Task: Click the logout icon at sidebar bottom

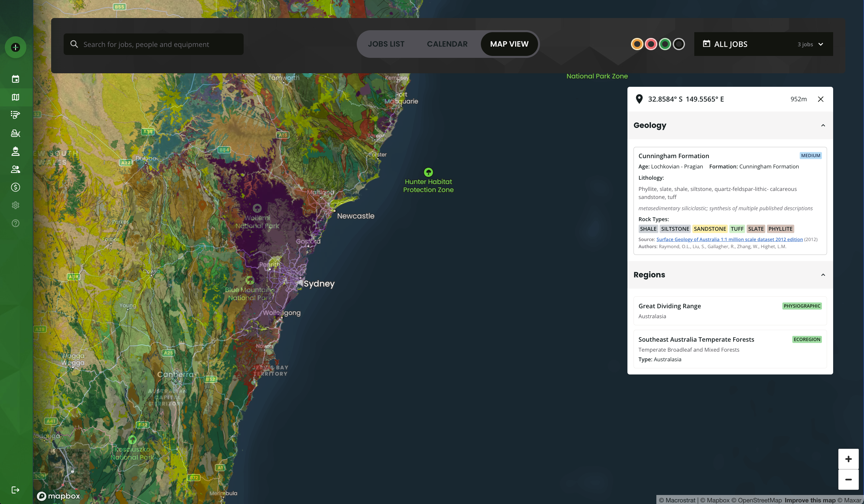Action: click(15, 490)
